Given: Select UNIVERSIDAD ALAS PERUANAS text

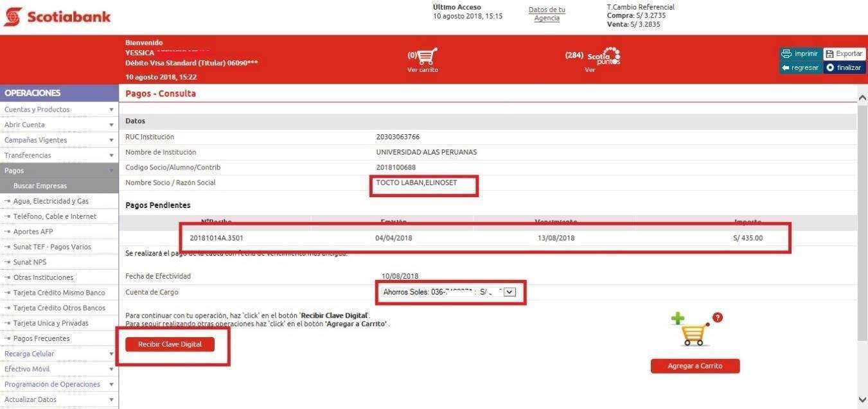Looking at the screenshot, I should [x=427, y=152].
